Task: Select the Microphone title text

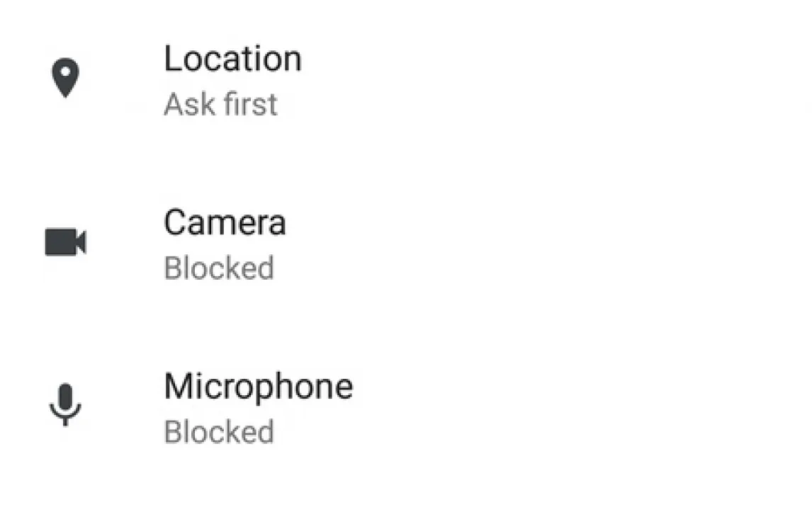Action: click(x=258, y=387)
